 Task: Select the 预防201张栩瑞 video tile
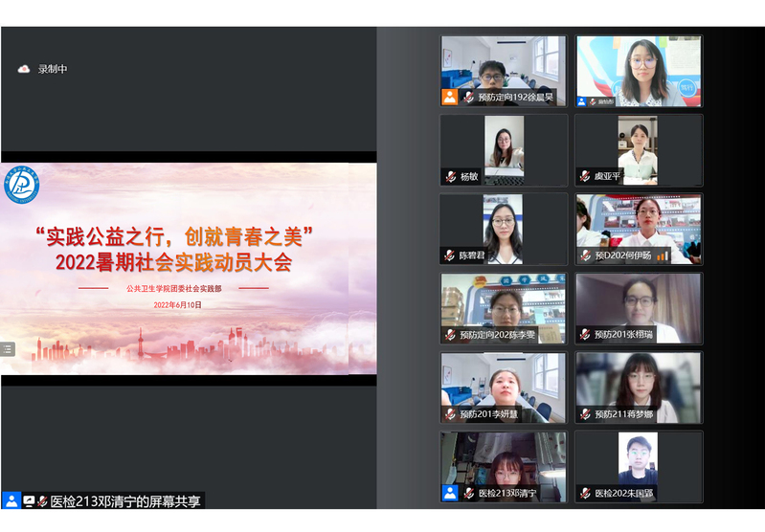click(639, 307)
